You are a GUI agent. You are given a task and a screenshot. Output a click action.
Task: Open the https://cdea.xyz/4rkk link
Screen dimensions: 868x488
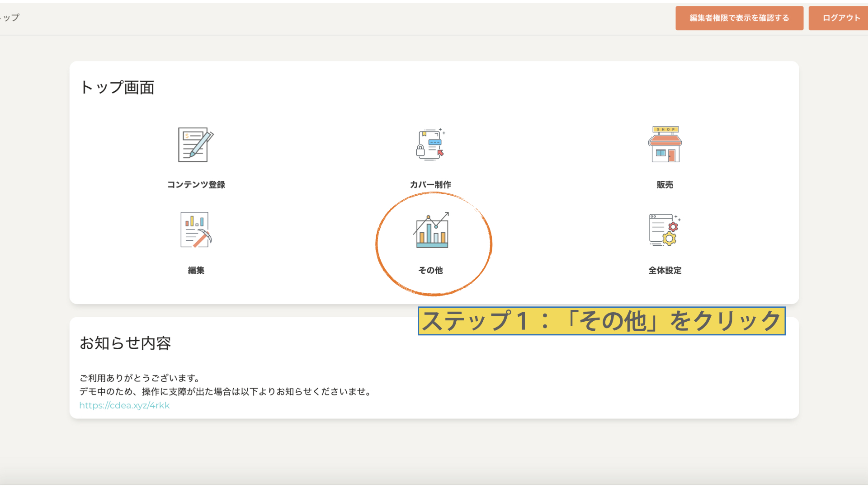[124, 405]
